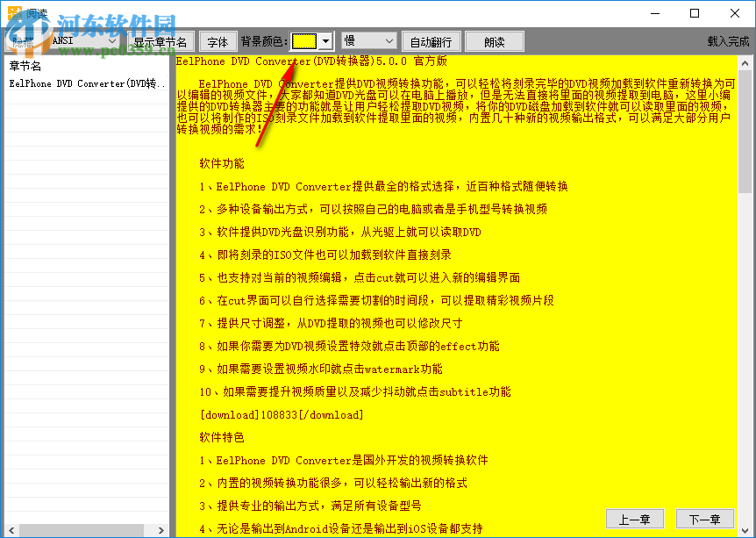
Task: Click the [download]108833[/download] text line
Action: (x=282, y=414)
